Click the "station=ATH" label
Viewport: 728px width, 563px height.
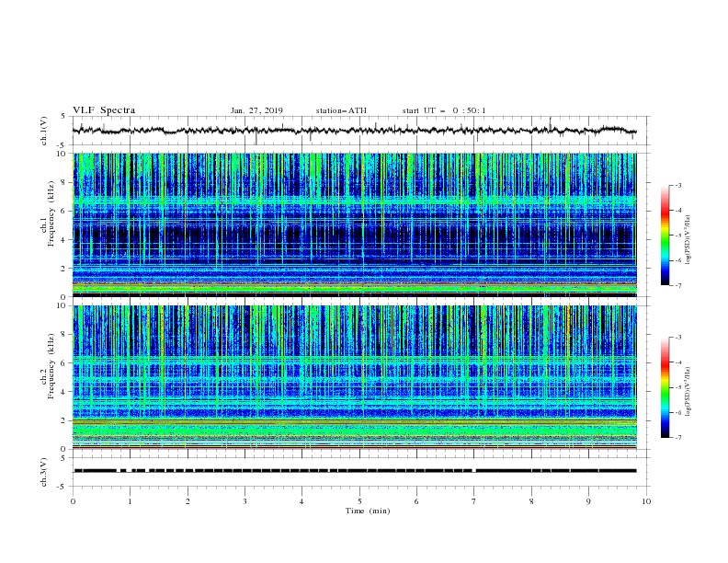pos(341,110)
